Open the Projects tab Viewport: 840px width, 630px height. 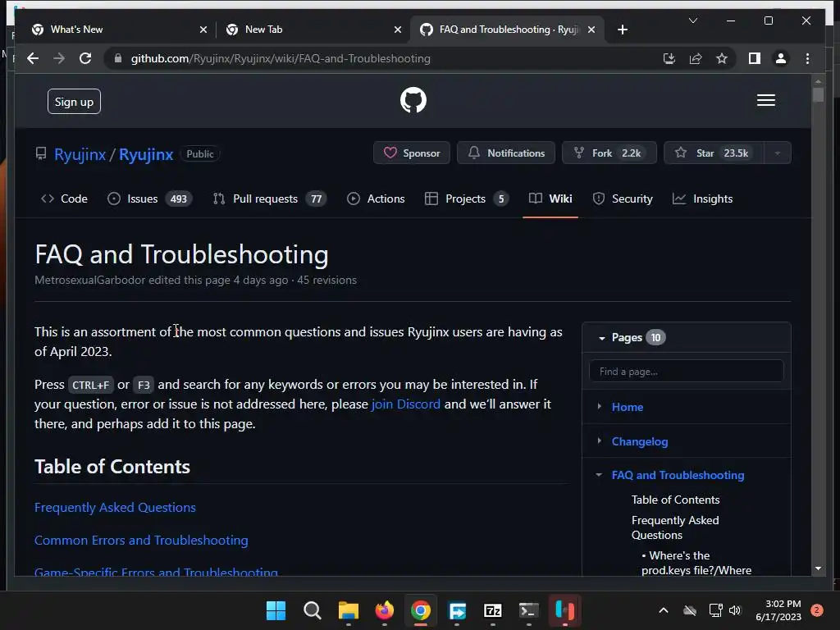point(466,199)
